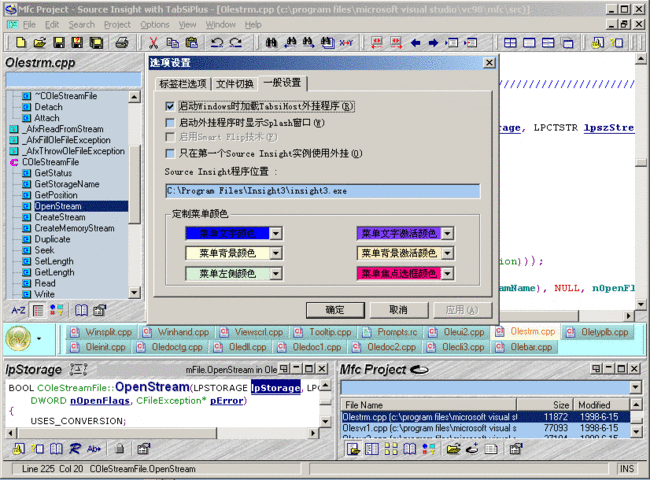The image size is (650, 480).
Task: Pick the blue menu text color swatch
Action: coord(227,234)
